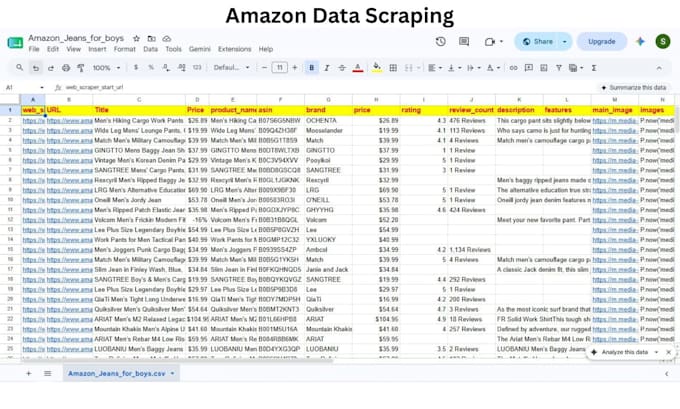680x409 pixels.
Task: Toggle strikethrough formatting
Action: point(342,68)
